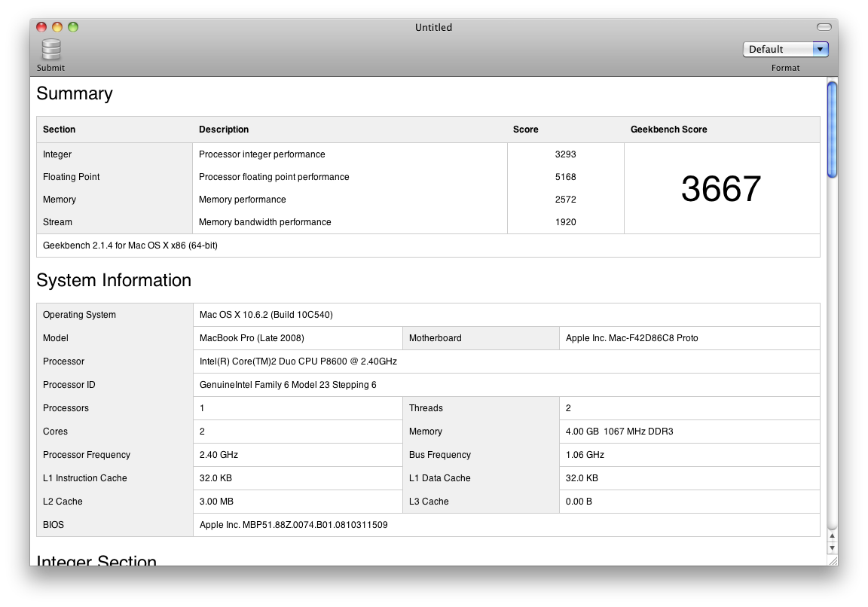This screenshot has width=868, height=607.
Task: Click the L1 Instruction Cache label
Action: (x=84, y=478)
